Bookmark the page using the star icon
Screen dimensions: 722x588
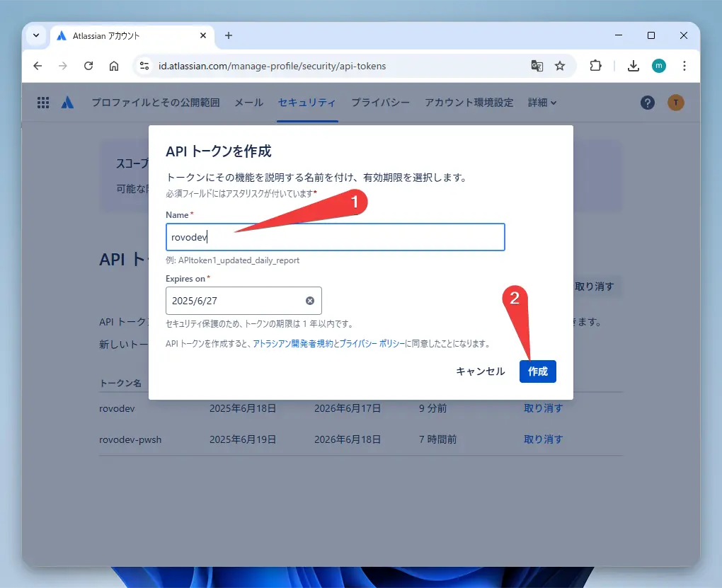560,65
